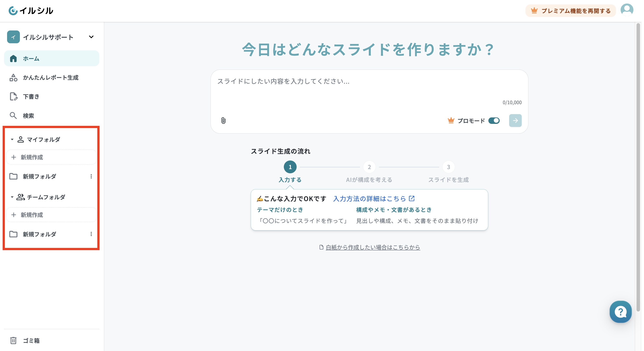Click folder icon of 新規フォルダ in チームフォルダ
The width and height of the screenshot is (644, 351).
13,234
